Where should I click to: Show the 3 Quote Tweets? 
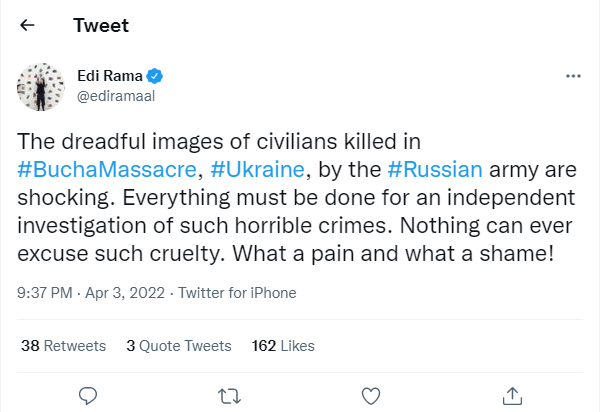pos(179,346)
